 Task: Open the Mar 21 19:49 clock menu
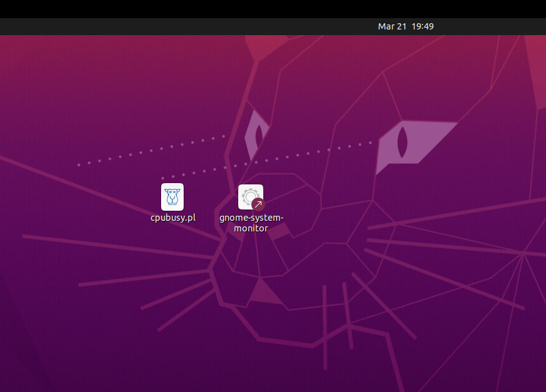click(406, 26)
